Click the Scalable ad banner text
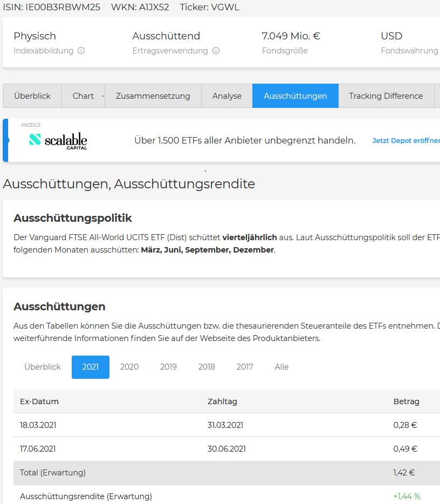 [x=245, y=141]
